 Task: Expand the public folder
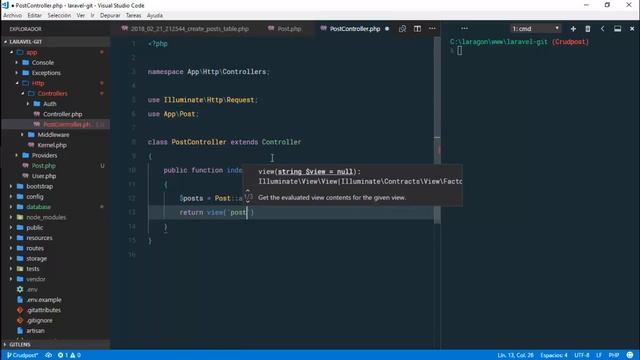(x=34, y=227)
